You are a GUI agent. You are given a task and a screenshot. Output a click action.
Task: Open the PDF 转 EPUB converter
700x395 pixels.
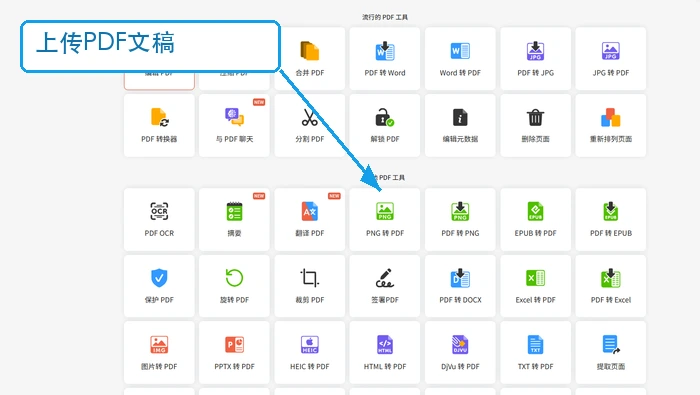tap(611, 219)
